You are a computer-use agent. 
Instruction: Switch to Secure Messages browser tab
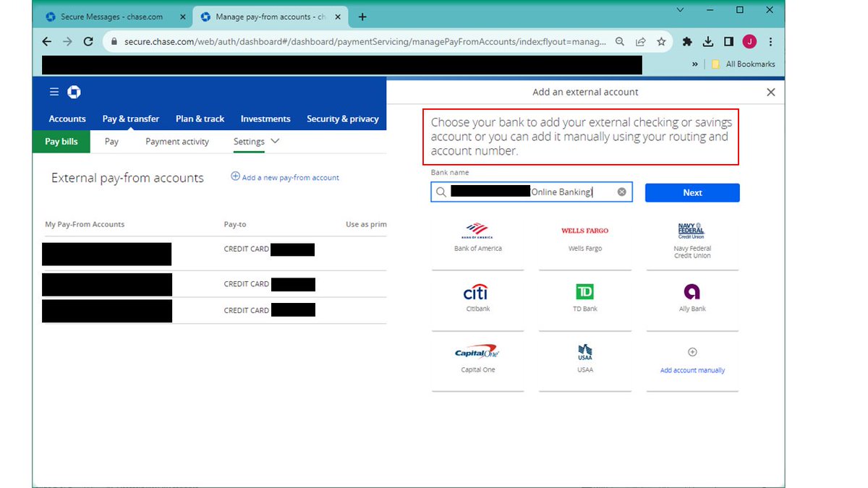pyautogui.click(x=111, y=17)
